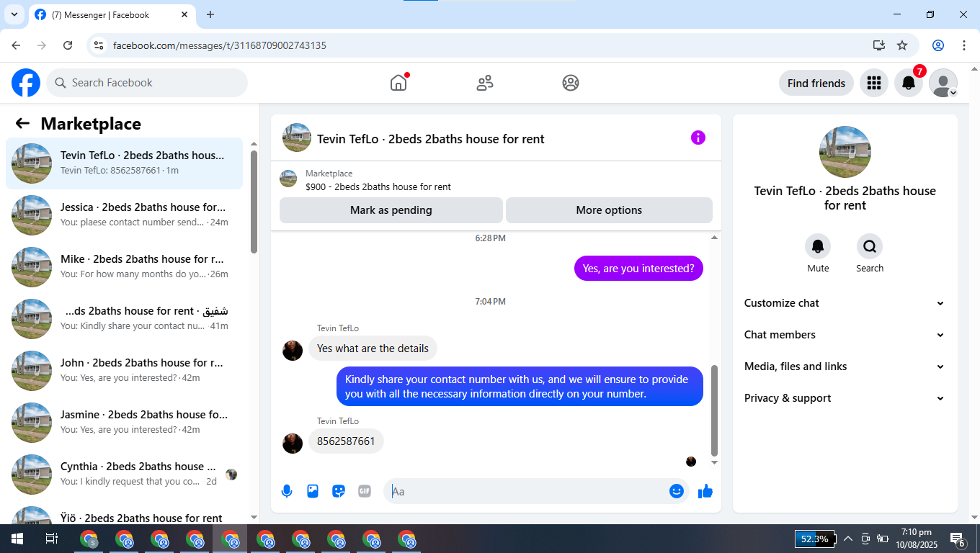Open the John conversation

point(124,371)
